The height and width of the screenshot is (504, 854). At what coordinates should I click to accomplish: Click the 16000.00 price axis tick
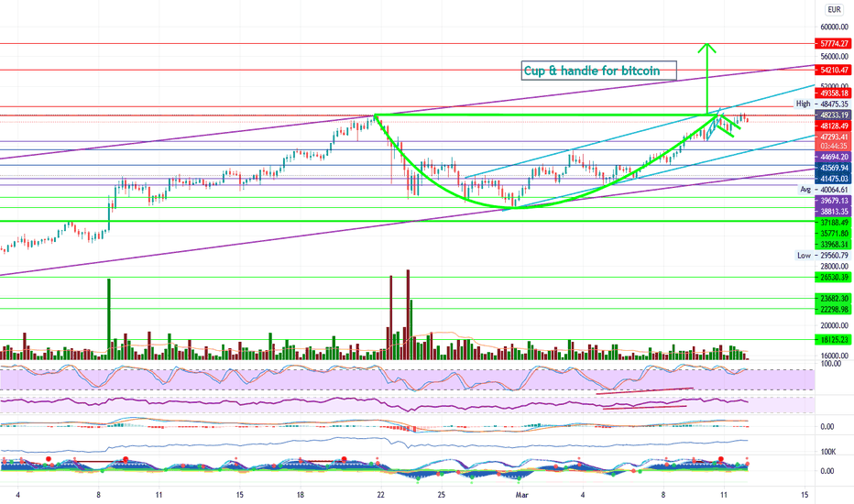(835, 356)
